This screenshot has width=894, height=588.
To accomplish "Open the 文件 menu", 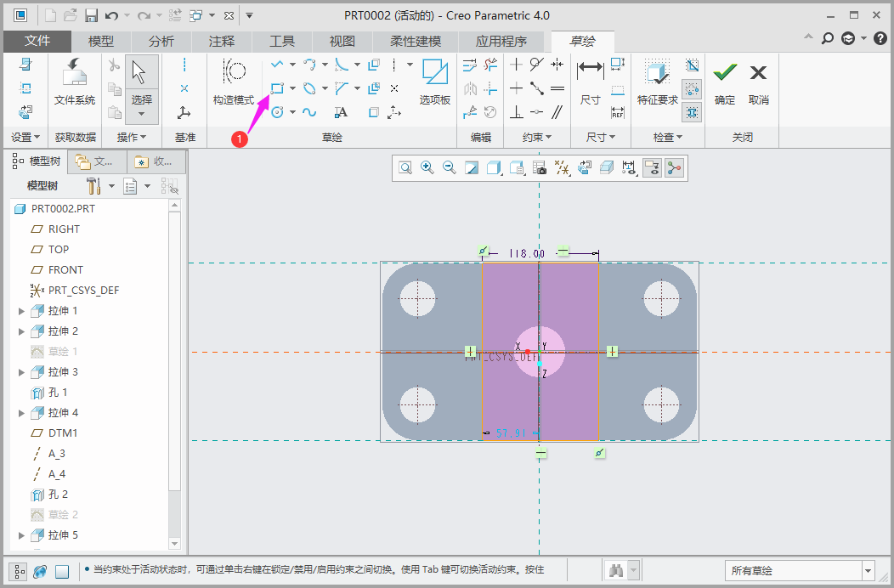I will point(37,41).
